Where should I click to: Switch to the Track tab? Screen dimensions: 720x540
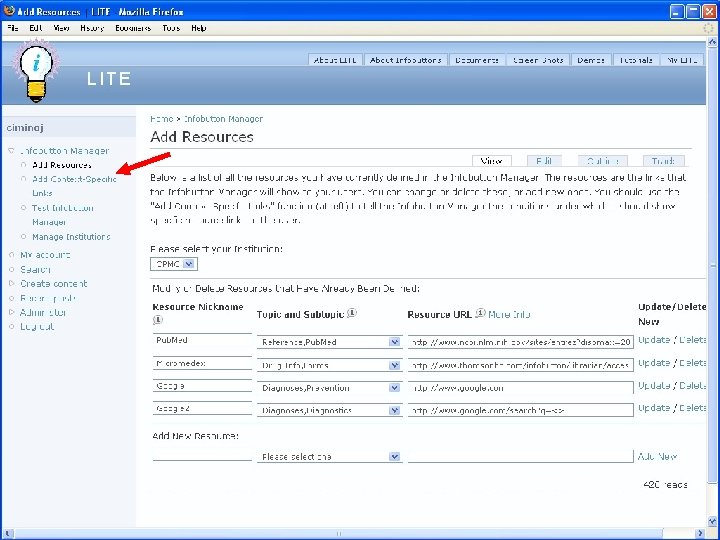click(x=663, y=161)
